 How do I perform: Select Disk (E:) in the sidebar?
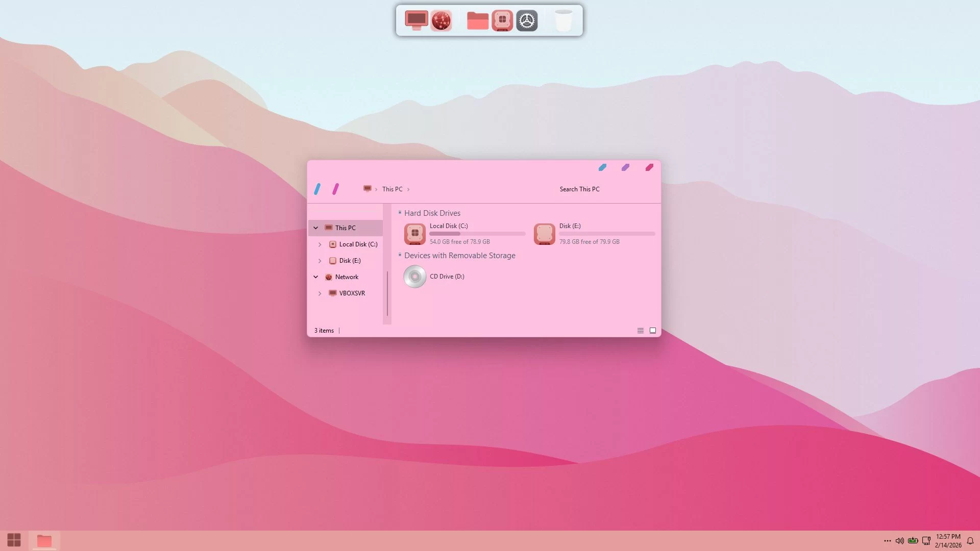point(350,261)
